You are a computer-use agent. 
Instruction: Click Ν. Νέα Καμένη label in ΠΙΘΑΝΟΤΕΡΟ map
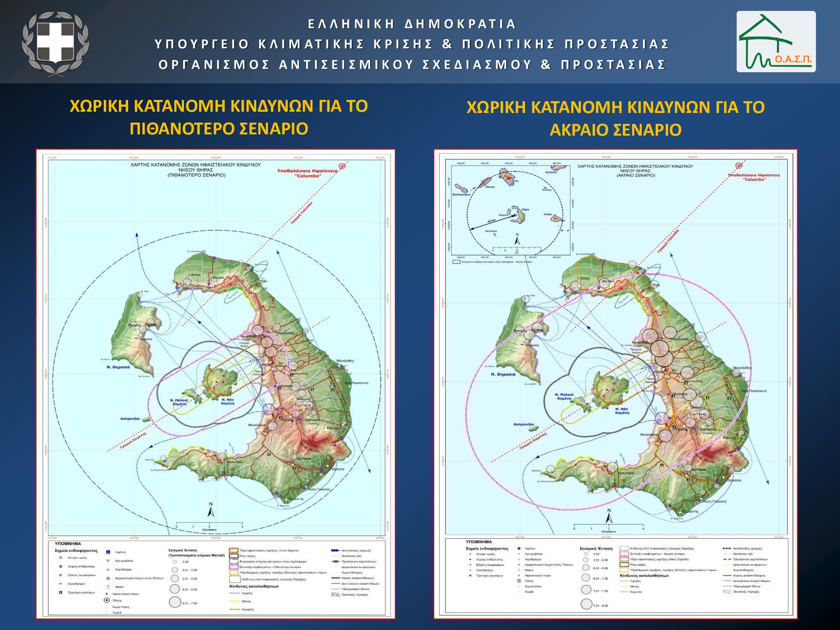[x=228, y=401]
